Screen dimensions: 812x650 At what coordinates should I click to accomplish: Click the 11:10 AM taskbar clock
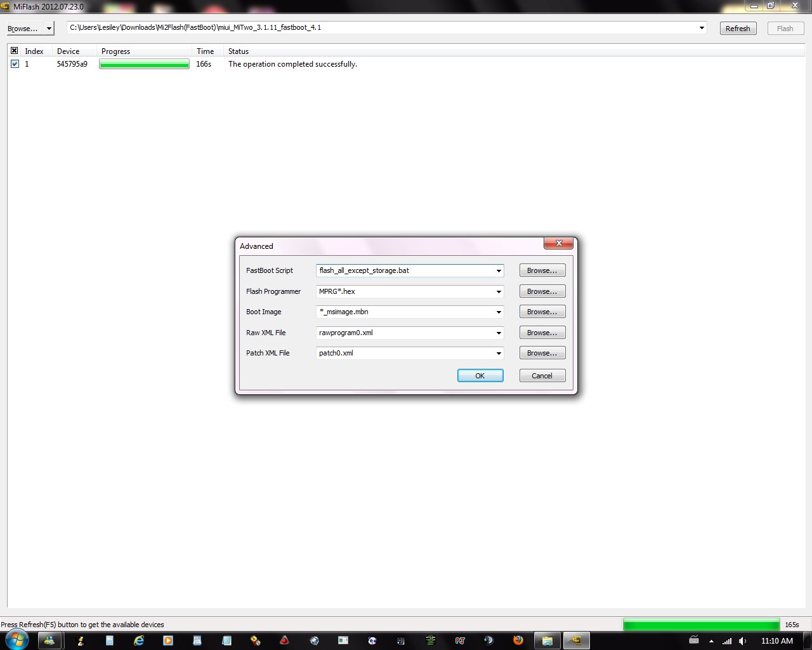777,641
